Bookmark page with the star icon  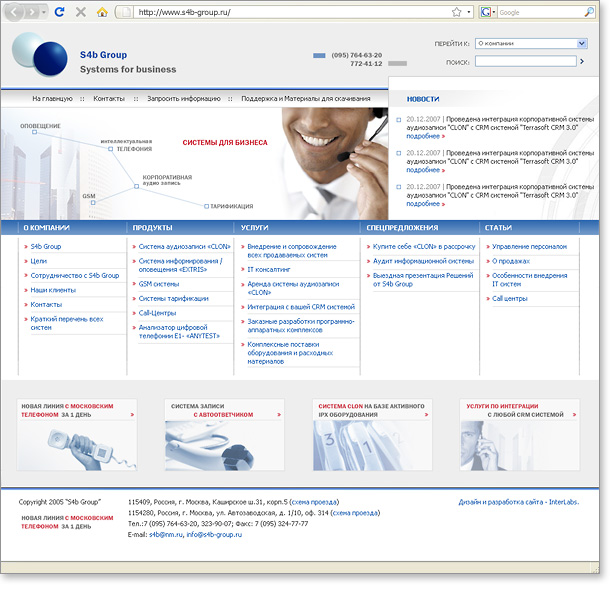point(456,12)
